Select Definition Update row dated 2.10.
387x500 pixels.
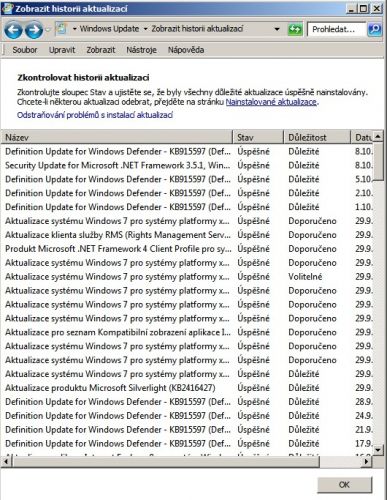click(x=187, y=193)
